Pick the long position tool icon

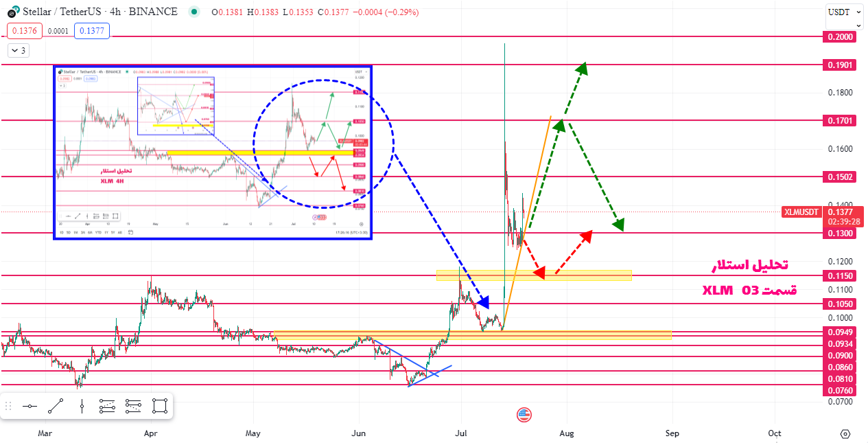[x=107, y=406]
